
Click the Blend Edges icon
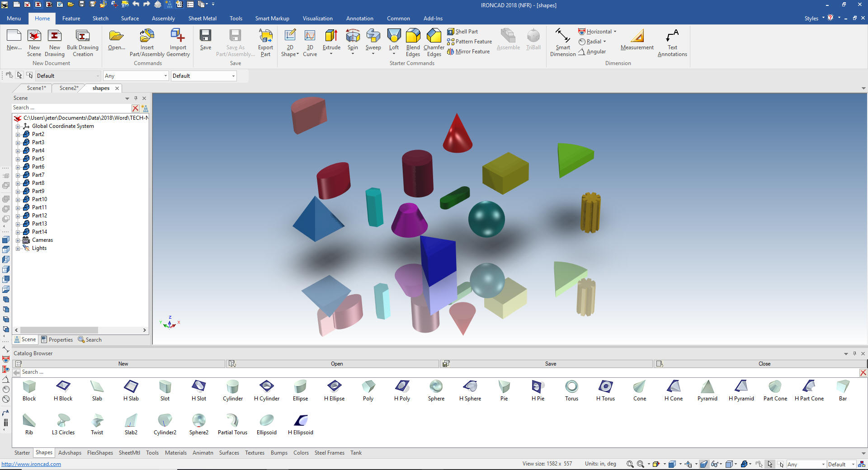(x=413, y=36)
